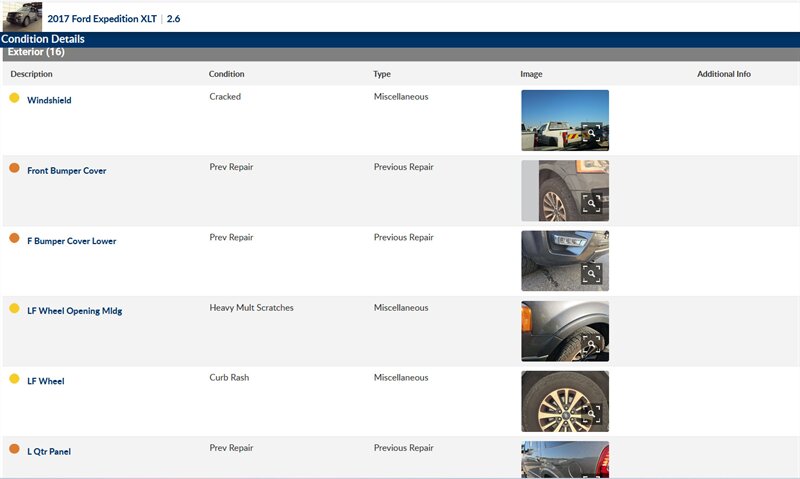Open the L Qtr Panel damage photo
Viewport: 800px width, 479px height.
[564, 459]
